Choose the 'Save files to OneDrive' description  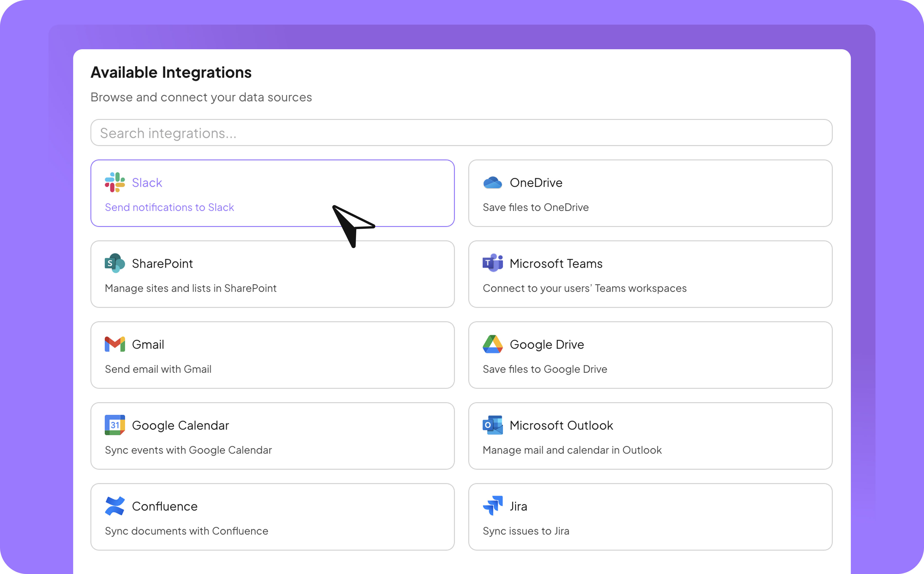tap(535, 207)
